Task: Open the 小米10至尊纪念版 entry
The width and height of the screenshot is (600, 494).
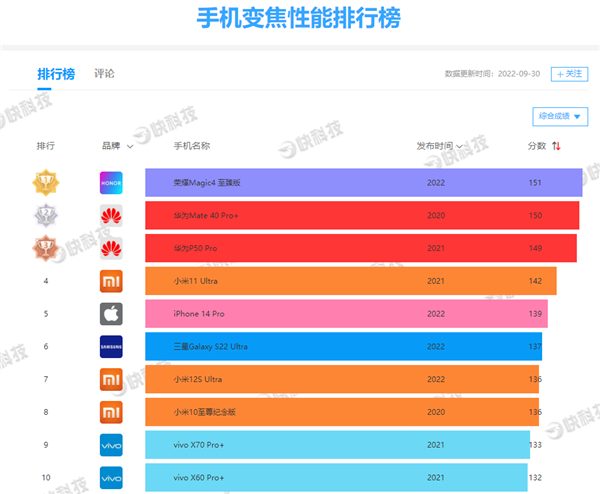Action: (342, 412)
